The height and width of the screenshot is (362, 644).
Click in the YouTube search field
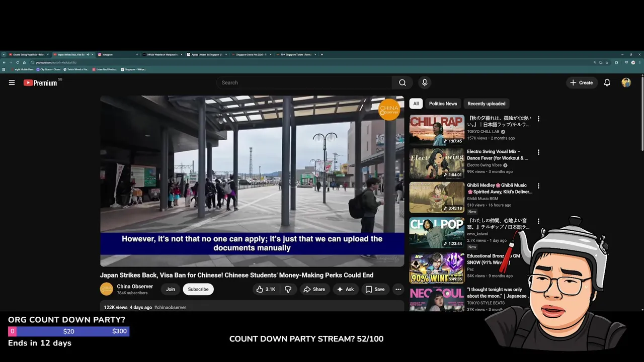(x=304, y=82)
